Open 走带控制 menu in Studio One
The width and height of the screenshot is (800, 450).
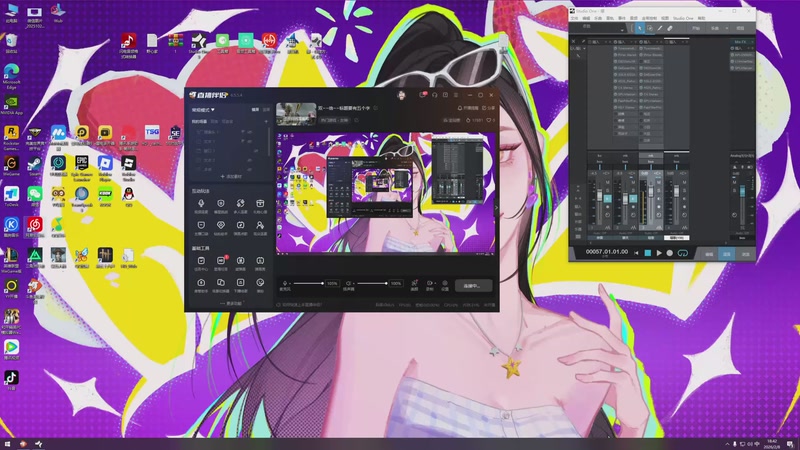pos(649,18)
